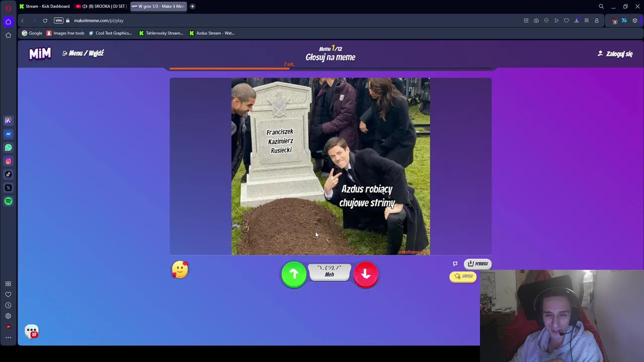Open the Google bookmark
This screenshot has width=644, height=362.
tap(32, 33)
